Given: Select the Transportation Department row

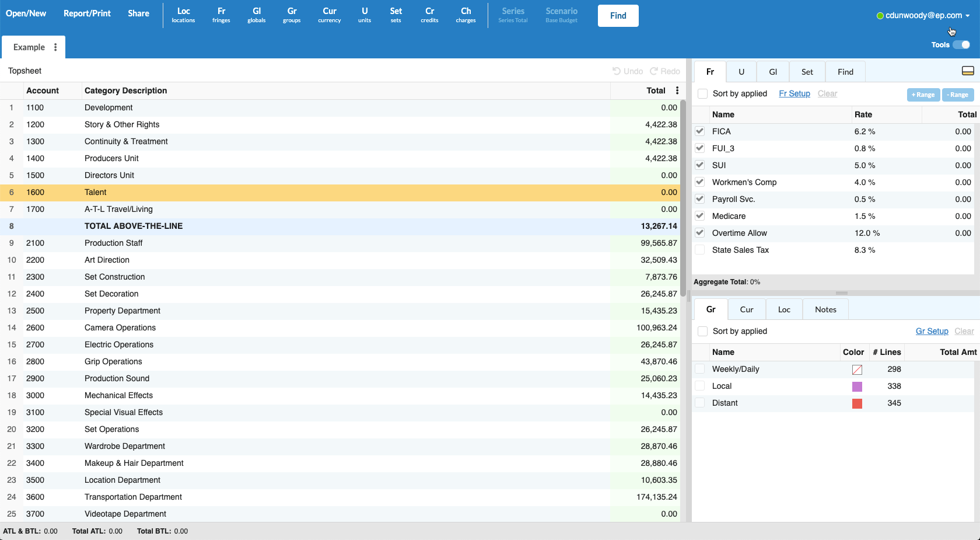Looking at the screenshot, I should point(339,497).
